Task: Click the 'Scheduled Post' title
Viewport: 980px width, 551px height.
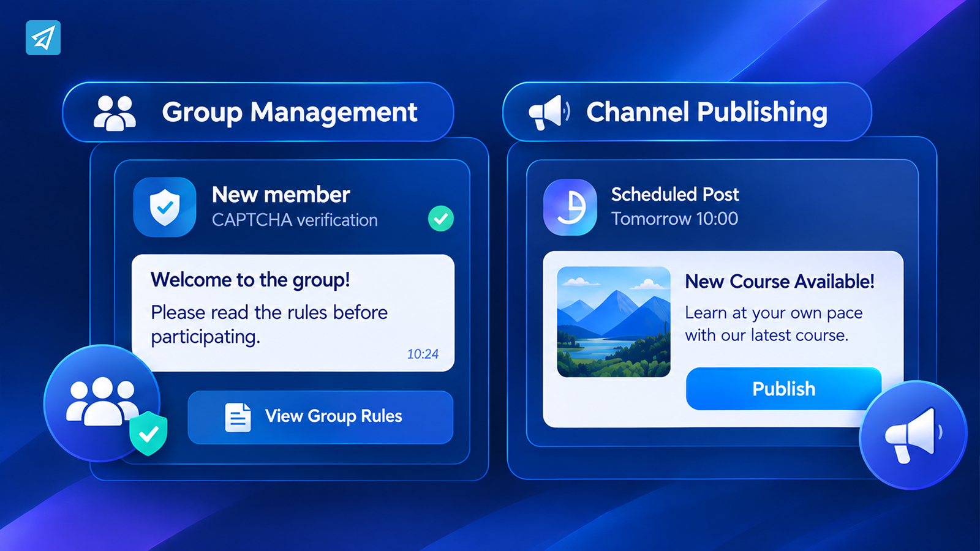Action: tap(675, 195)
